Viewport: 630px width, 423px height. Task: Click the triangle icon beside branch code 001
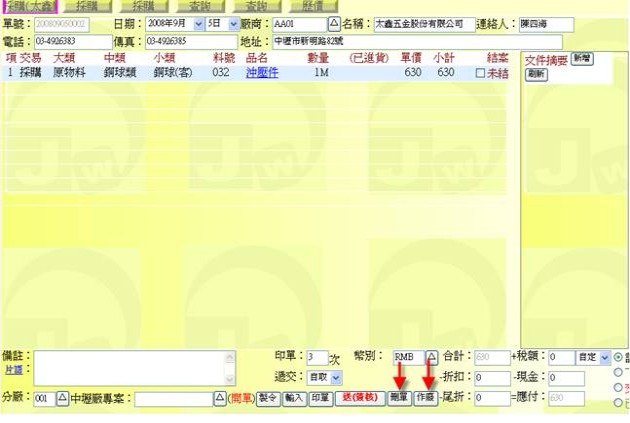(61, 398)
